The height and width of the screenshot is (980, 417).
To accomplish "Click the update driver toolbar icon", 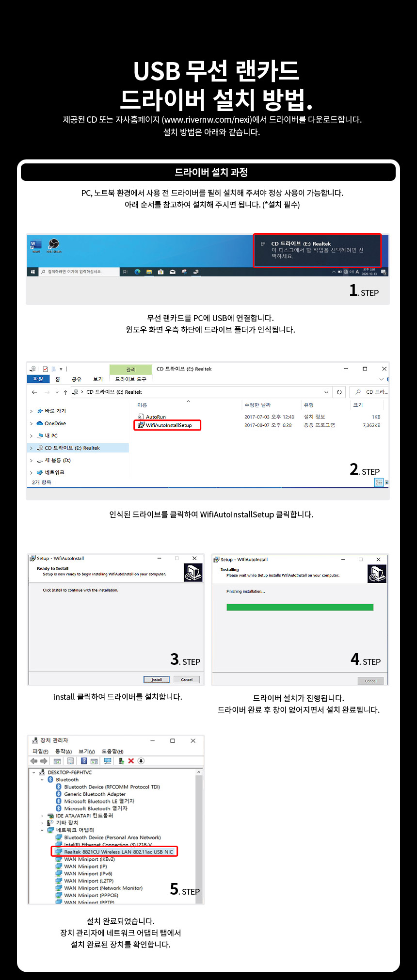I will point(121,761).
